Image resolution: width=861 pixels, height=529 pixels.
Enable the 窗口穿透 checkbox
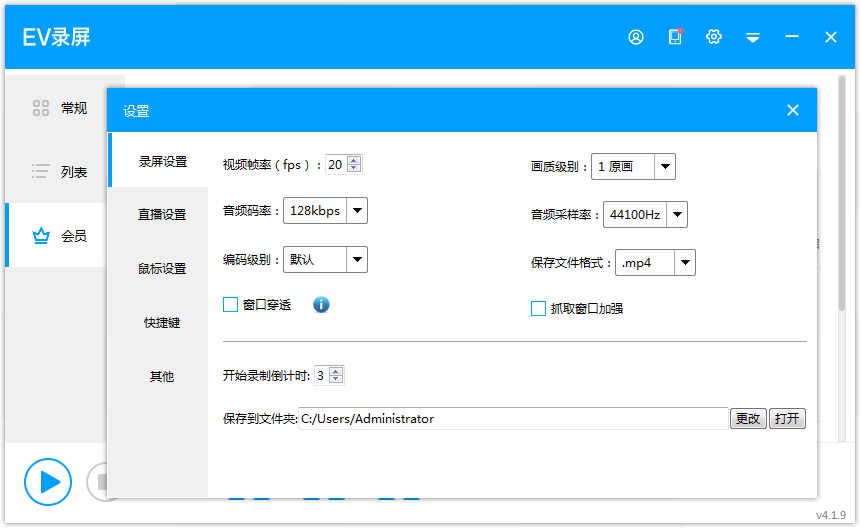point(231,305)
